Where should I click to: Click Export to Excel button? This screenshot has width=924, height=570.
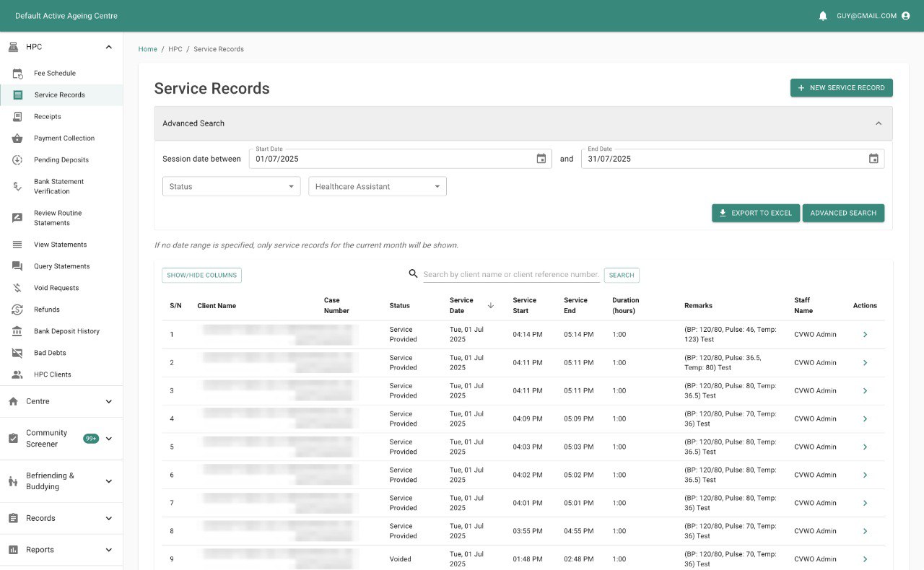coord(755,214)
